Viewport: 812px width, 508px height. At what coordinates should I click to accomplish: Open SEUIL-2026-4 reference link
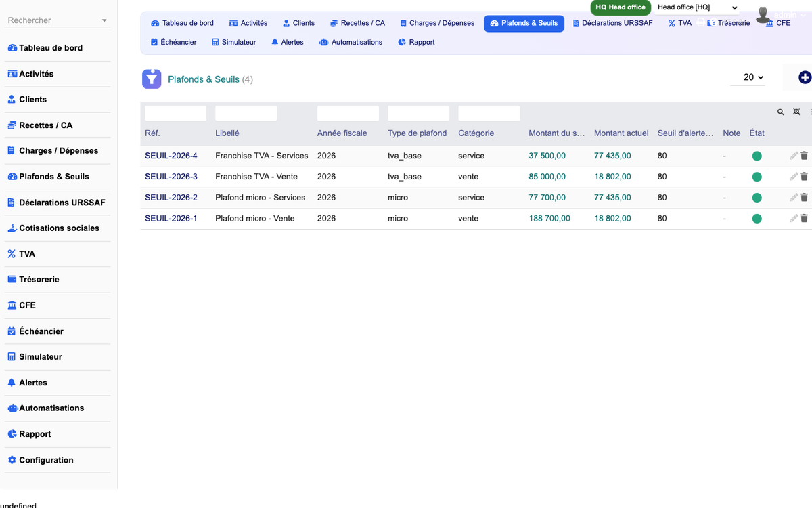coord(171,156)
